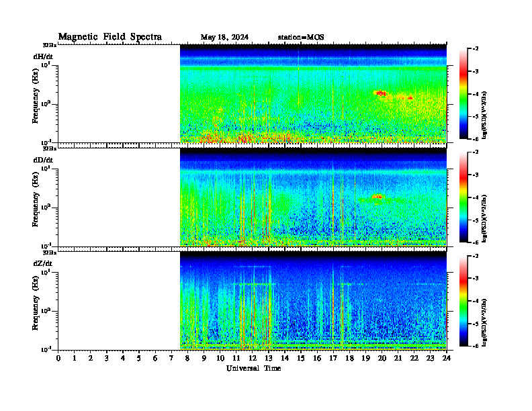Click the -4 tick on dD/dt color bar
Screen dimensions: 532x411
pyautogui.click(x=475, y=197)
